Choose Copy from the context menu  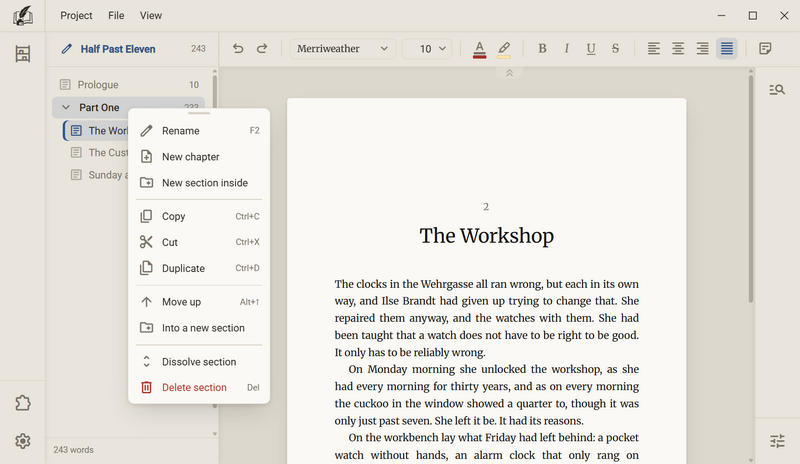pyautogui.click(x=199, y=216)
